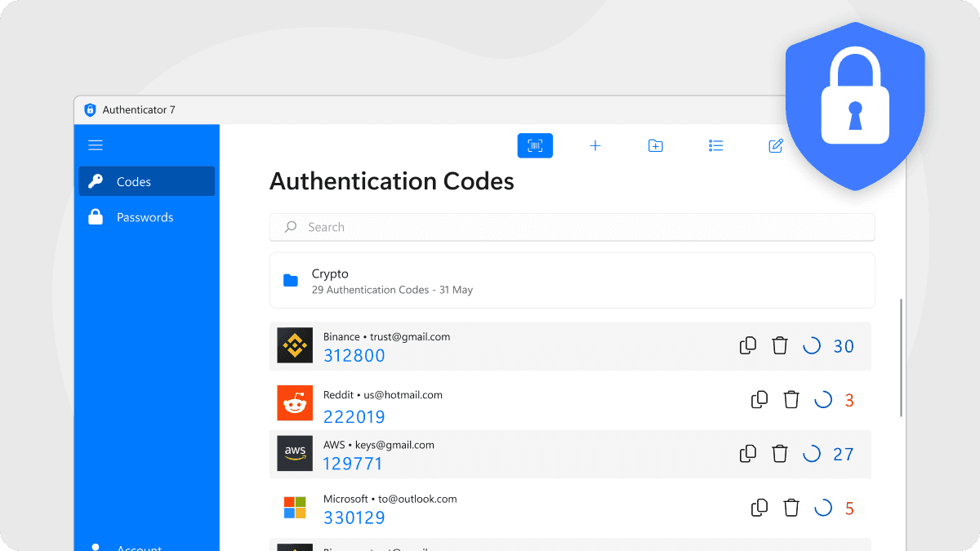Click the key icon beside Codes

96,181
